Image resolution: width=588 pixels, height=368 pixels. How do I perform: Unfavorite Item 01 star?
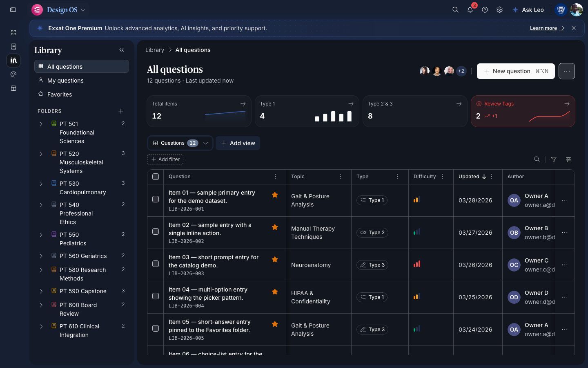275,195
